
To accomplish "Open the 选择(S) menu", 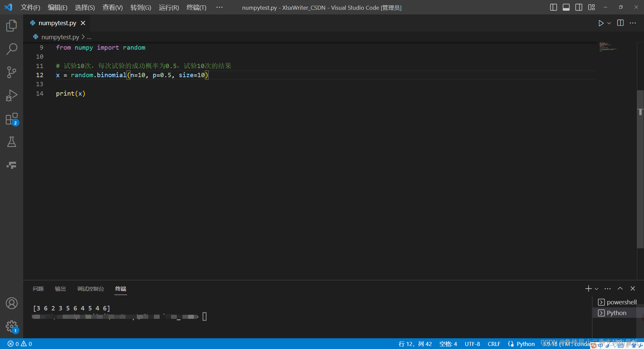I will tap(85, 7).
